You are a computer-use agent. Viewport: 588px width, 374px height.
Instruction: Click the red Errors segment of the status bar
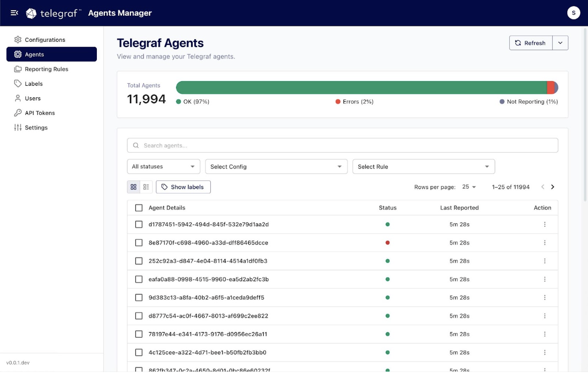(x=551, y=88)
